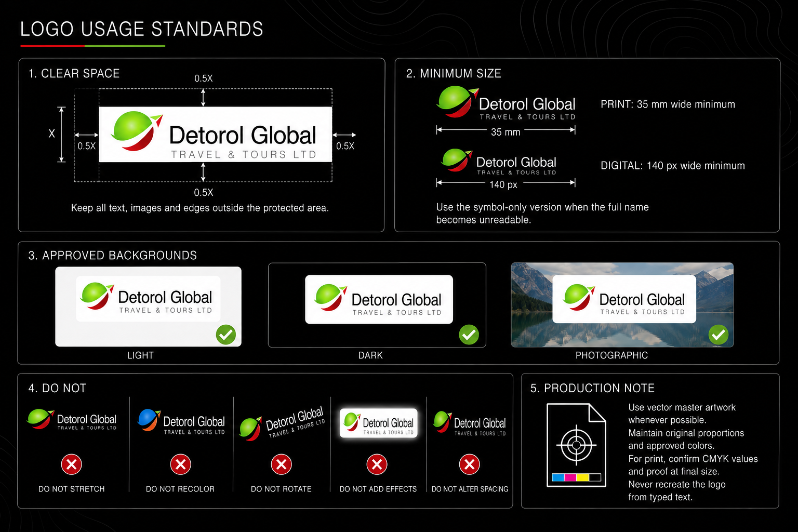This screenshot has height=532, width=798.
Task: Click the "Keep all text, images and edges" note
Action: [x=200, y=208]
